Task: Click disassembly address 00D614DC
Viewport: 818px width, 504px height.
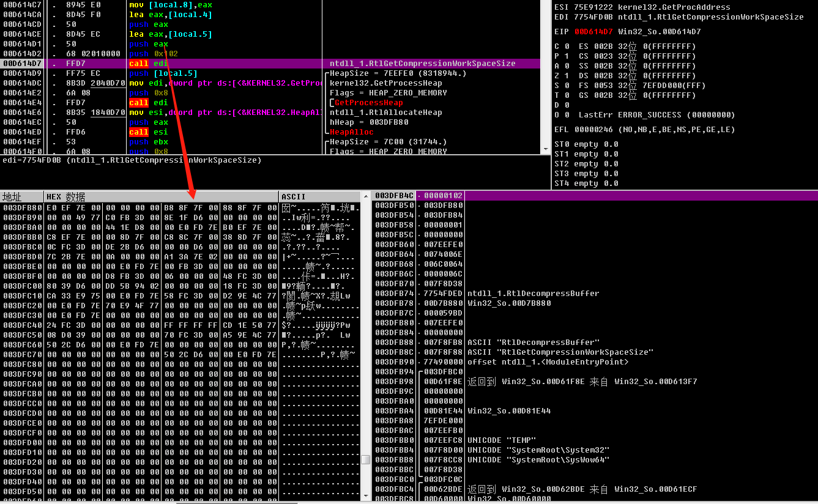Action: [x=22, y=83]
